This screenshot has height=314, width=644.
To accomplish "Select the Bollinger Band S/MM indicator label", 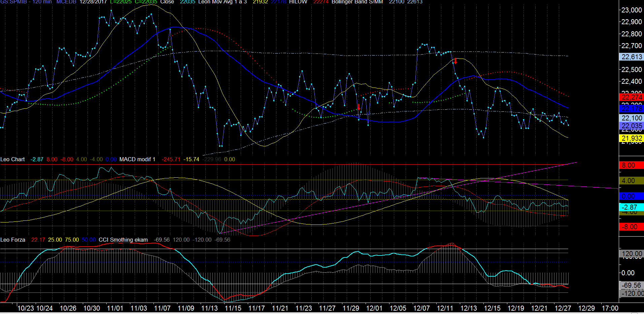I will (x=357, y=2).
